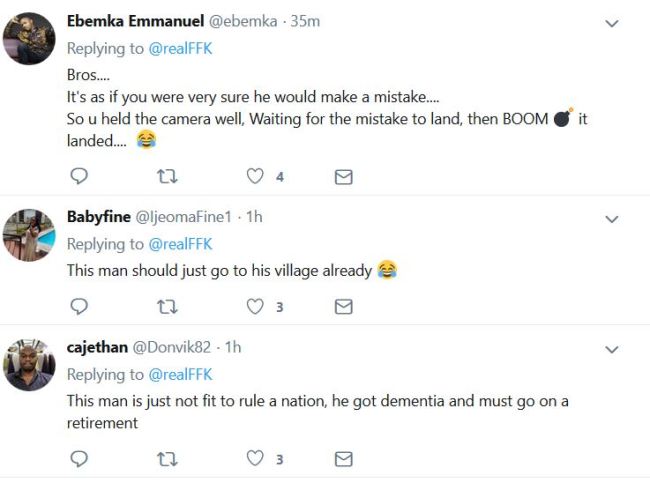Reply to Ebemka Emmanuel's tweet
Viewport: 650px width, 490px height.
coord(79,176)
